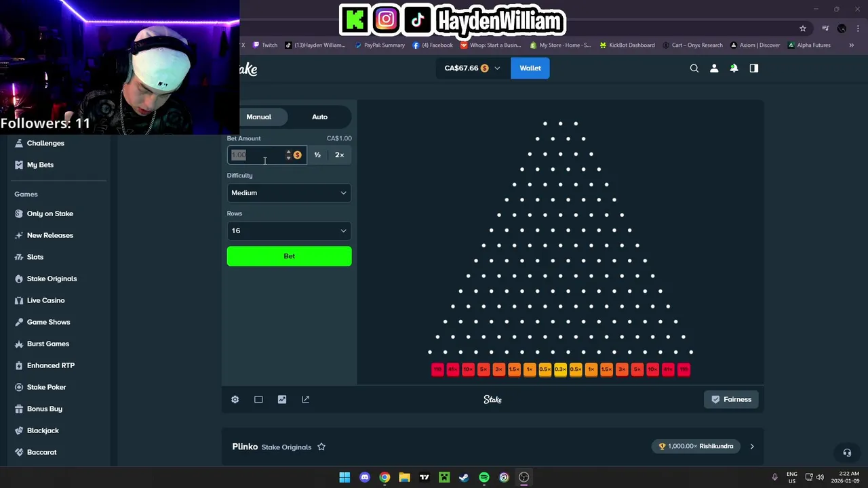This screenshot has width=868, height=488.
Task: Open the browser media control icon
Action: click(x=825, y=28)
